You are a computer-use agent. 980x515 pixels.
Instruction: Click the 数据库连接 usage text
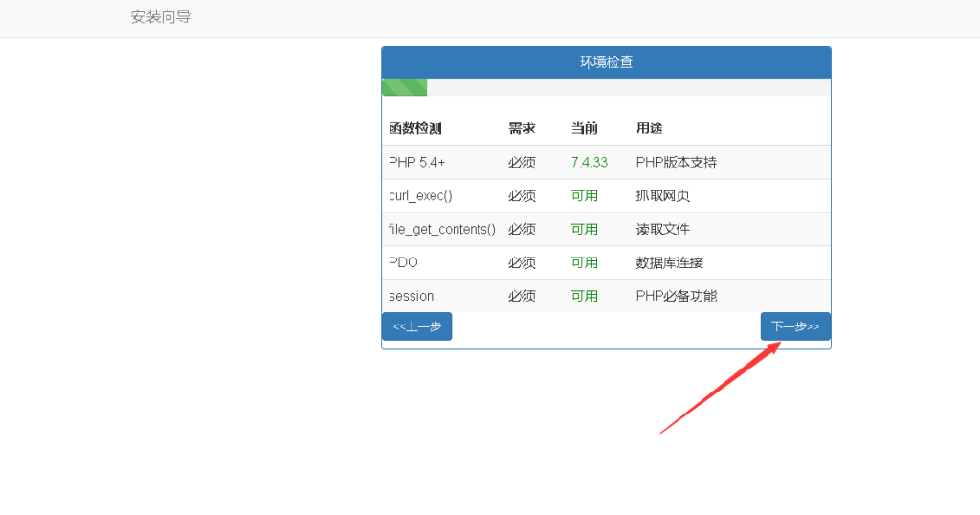point(670,262)
